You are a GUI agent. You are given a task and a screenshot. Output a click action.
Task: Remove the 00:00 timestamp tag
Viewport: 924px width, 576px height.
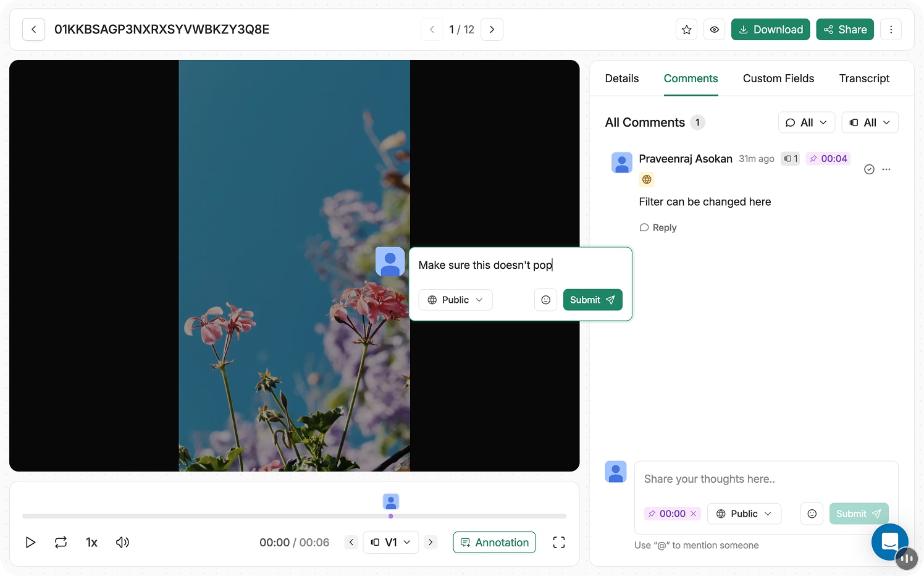[694, 514]
